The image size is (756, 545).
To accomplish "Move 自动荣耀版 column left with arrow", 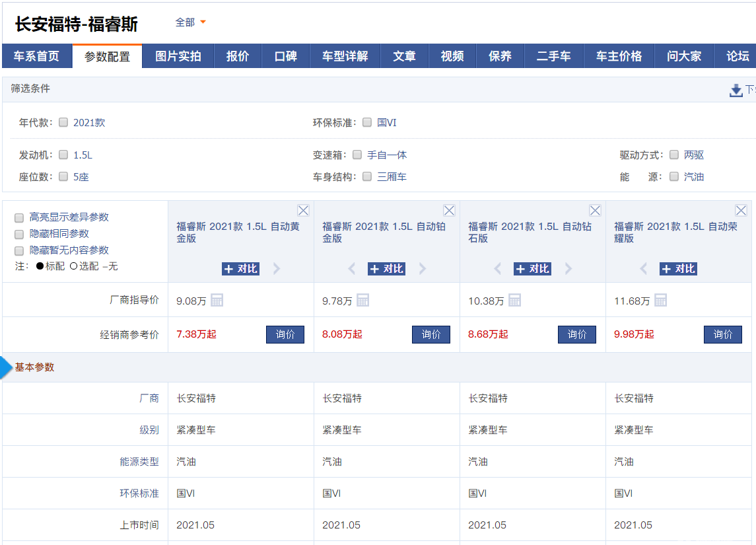I will 643,269.
